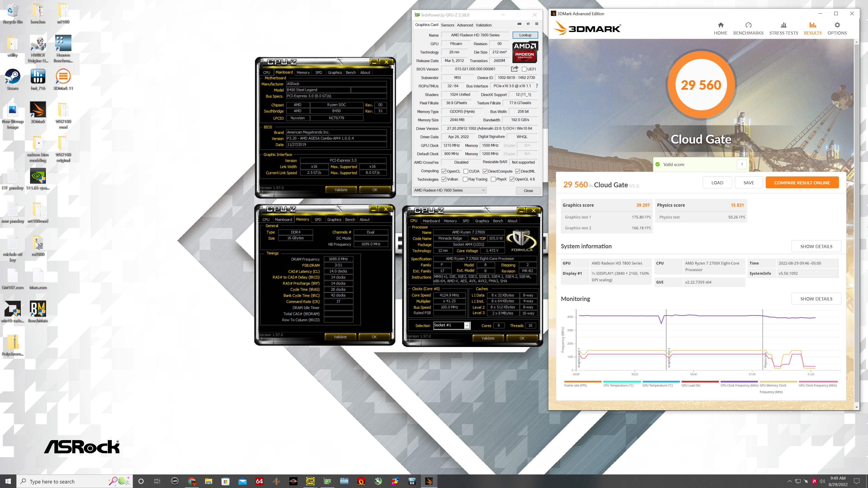Click Lookup button in GPU-Z
Image resolution: width=868 pixels, height=488 pixels.
point(525,35)
